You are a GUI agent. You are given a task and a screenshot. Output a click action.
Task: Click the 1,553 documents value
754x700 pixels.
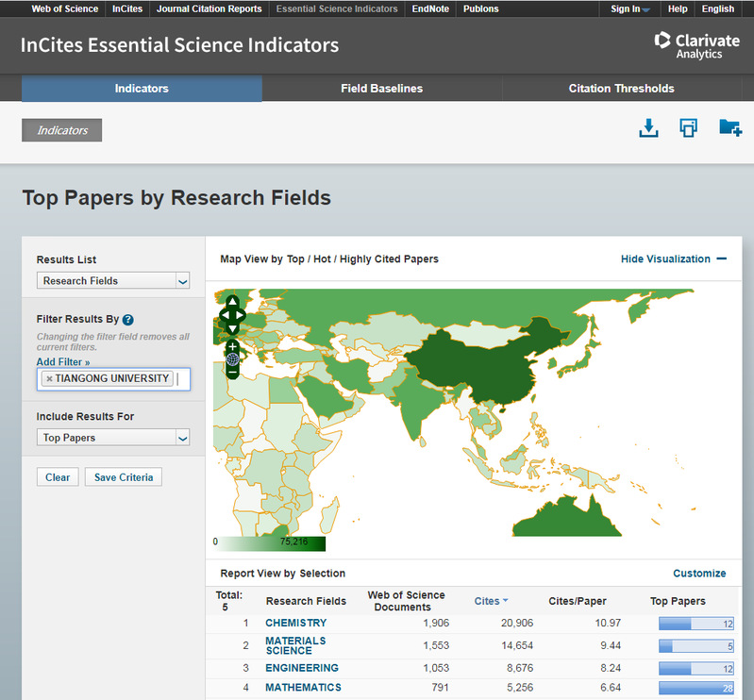click(x=436, y=645)
